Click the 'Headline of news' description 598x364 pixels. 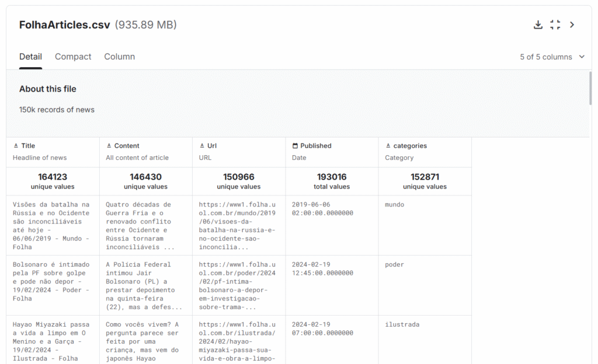(x=40, y=157)
